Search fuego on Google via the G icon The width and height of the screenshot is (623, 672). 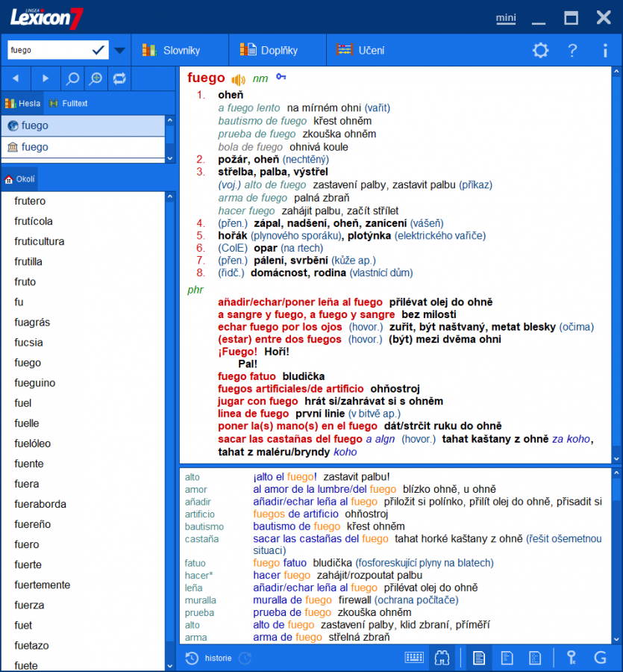601,658
